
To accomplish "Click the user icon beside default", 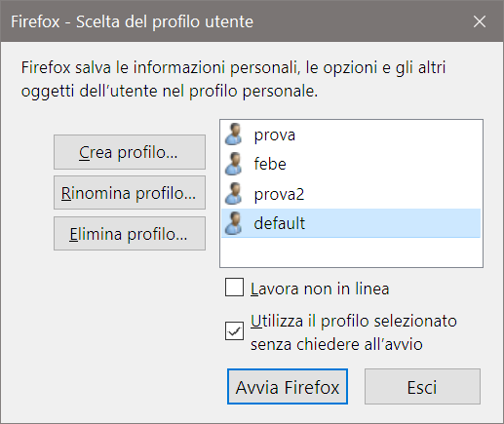I will coord(234,223).
